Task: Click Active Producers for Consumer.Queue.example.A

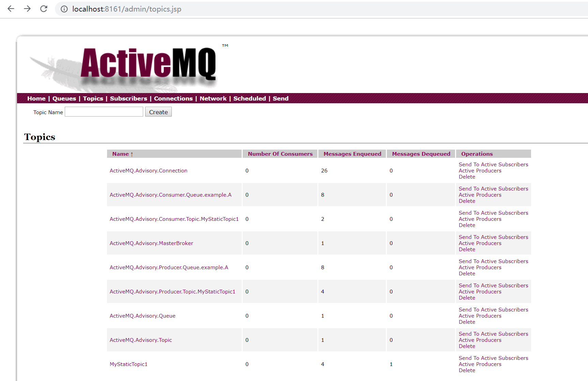Action: [x=480, y=195]
